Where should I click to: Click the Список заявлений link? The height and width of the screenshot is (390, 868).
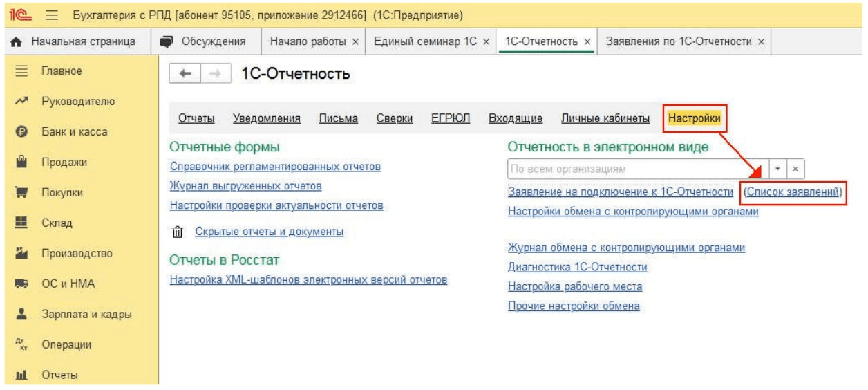click(791, 192)
